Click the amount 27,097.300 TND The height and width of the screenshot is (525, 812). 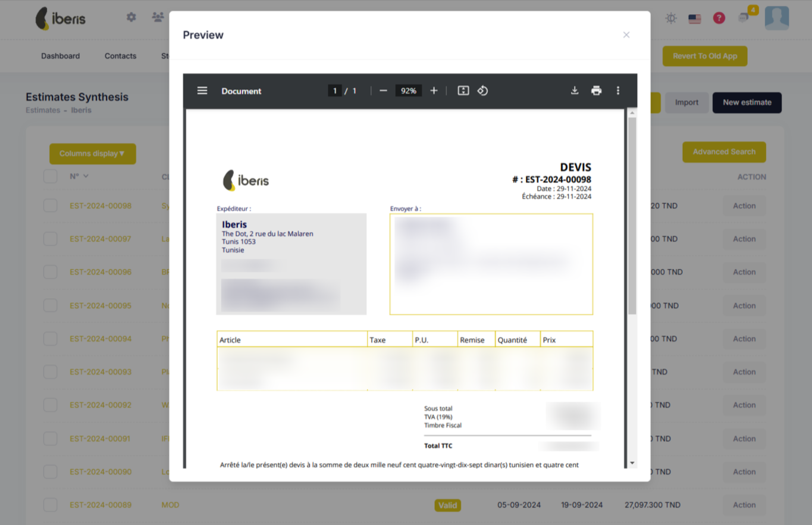click(653, 505)
